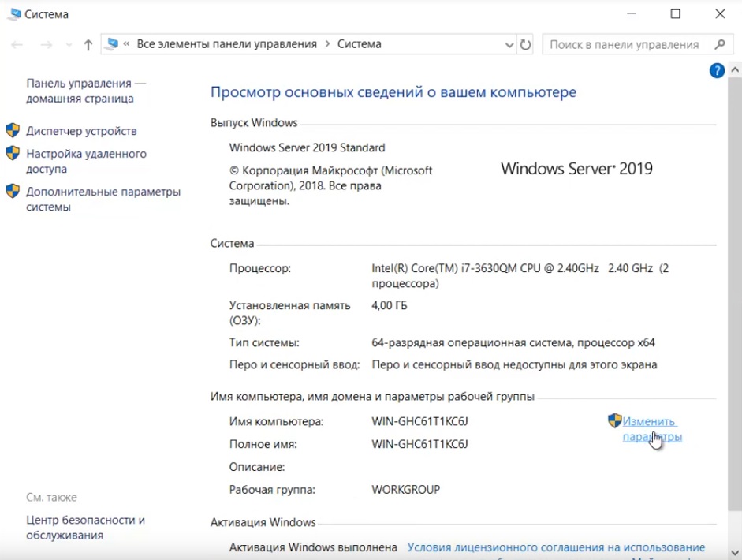Click the computer icon in address bar
Screen dimensions: 742x560
(113, 44)
